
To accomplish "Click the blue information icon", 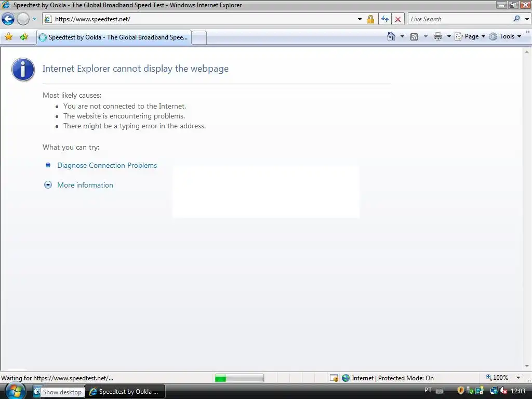I will point(23,69).
